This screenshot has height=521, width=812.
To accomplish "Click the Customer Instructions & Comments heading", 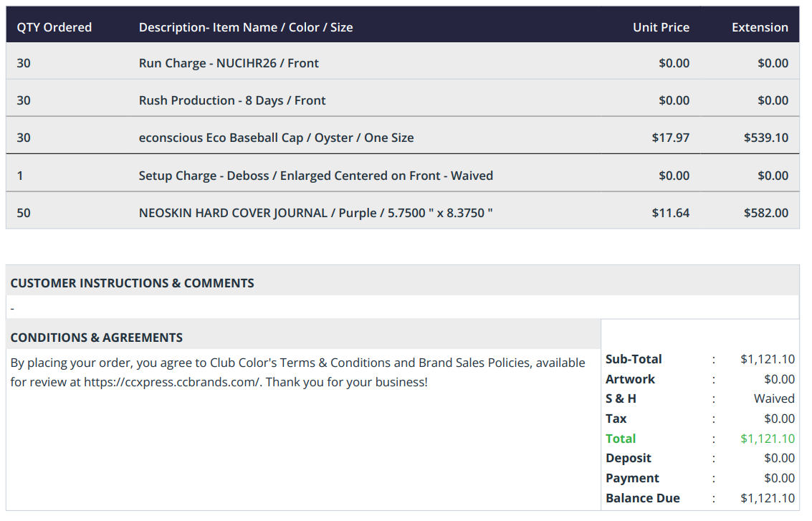I will 132,283.
